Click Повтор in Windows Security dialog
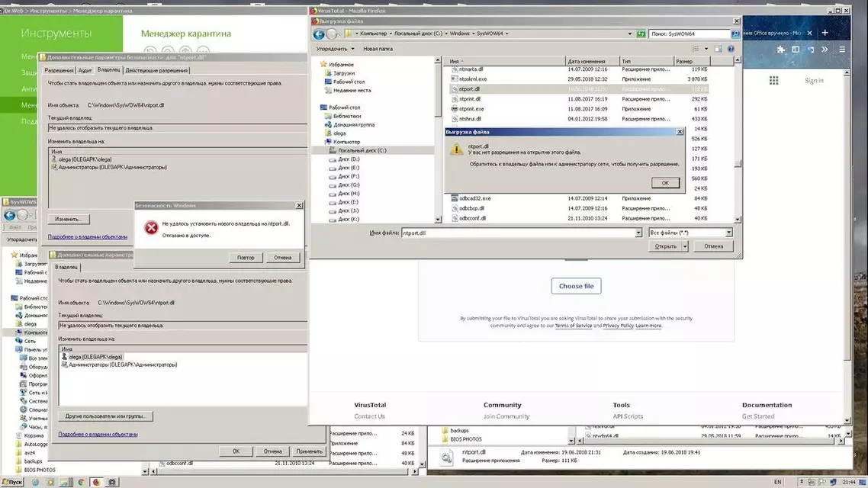 click(x=246, y=258)
